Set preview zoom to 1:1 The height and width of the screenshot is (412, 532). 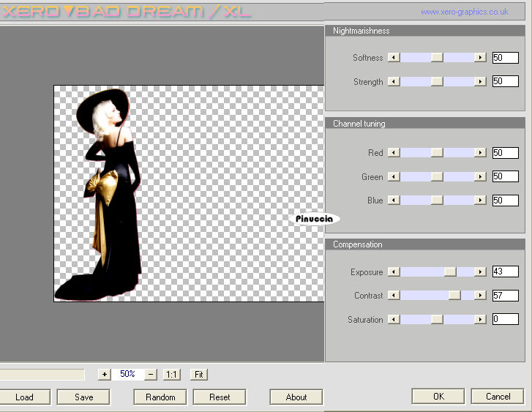(172, 375)
